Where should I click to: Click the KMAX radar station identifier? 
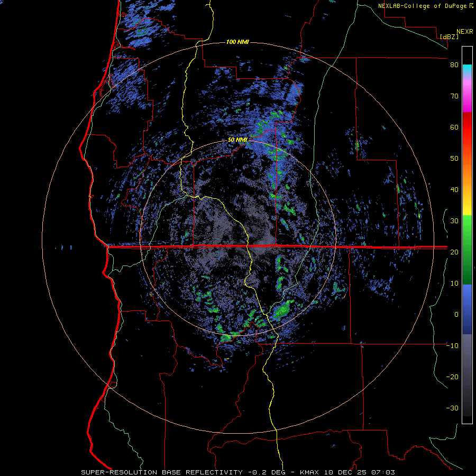pos(309,472)
